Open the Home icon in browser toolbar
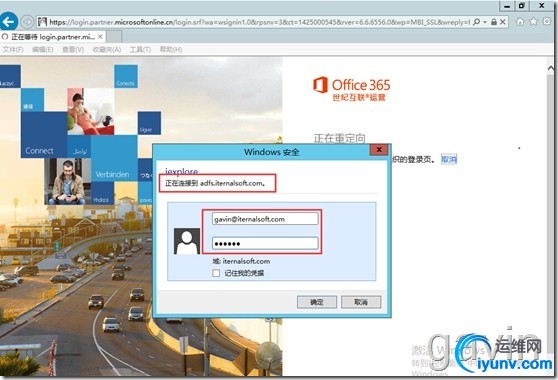Image resolution: width=558 pixels, height=380 pixels. coord(520,22)
